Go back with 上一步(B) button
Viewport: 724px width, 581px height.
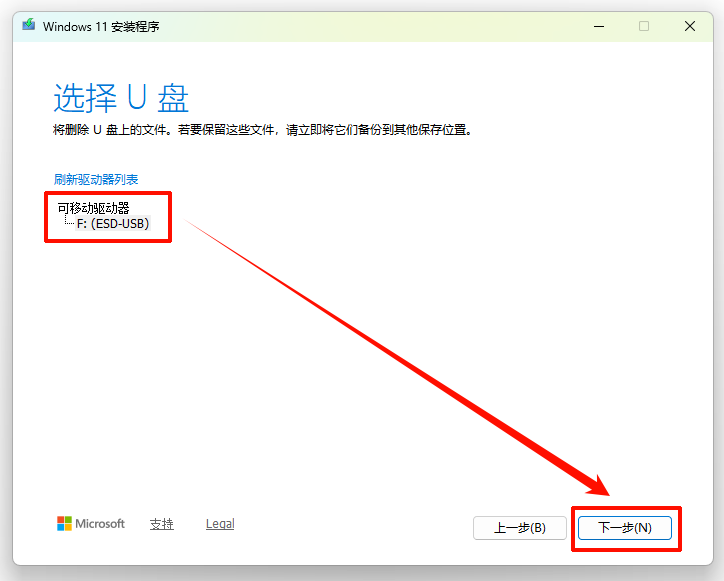tap(520, 528)
